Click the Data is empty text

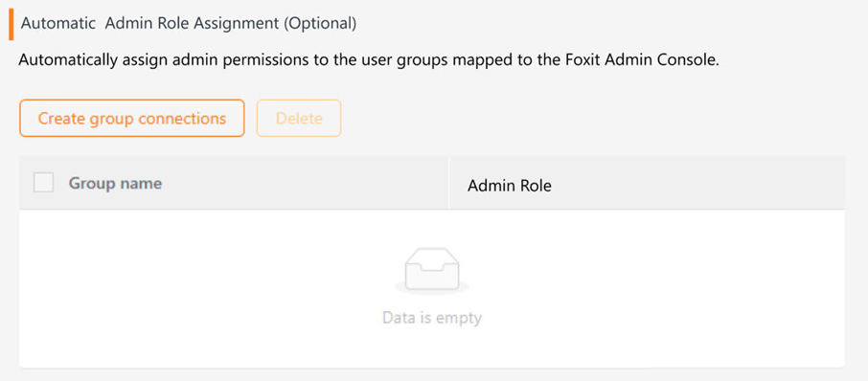coord(432,318)
